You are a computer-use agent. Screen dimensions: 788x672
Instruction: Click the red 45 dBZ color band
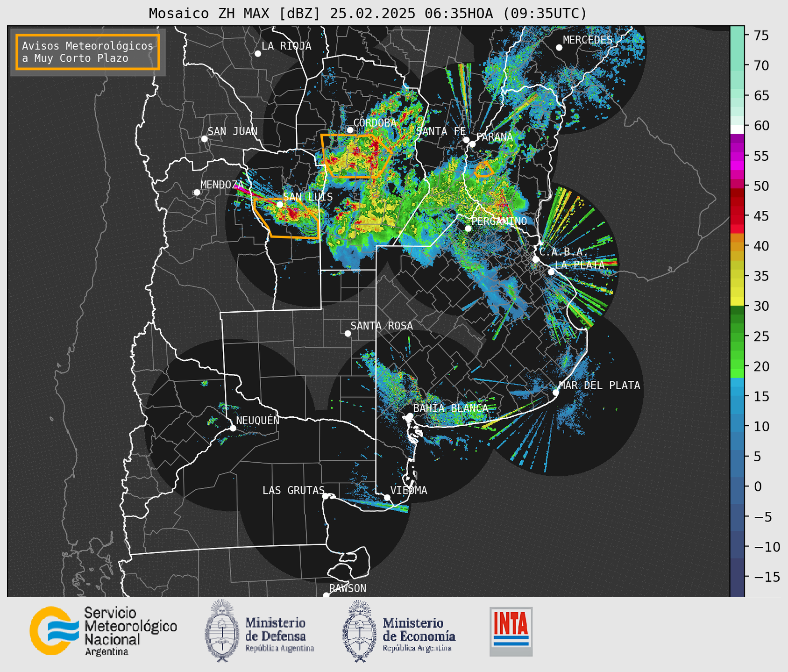[x=737, y=216]
